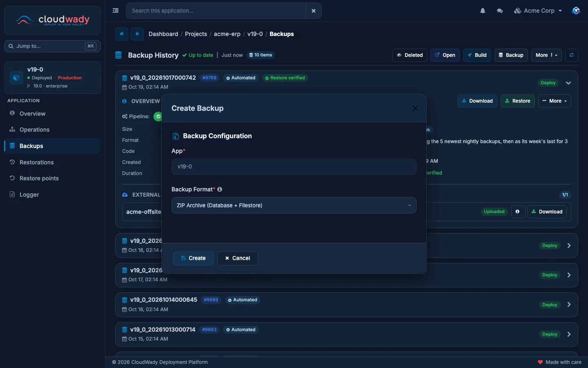This screenshot has width=588, height=368.
Task: Click Cancel in the Create Backup dialog
Action: tap(238, 258)
